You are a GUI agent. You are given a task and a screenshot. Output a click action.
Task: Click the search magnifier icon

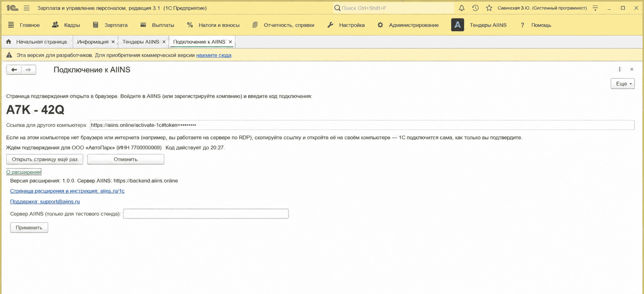pos(337,8)
